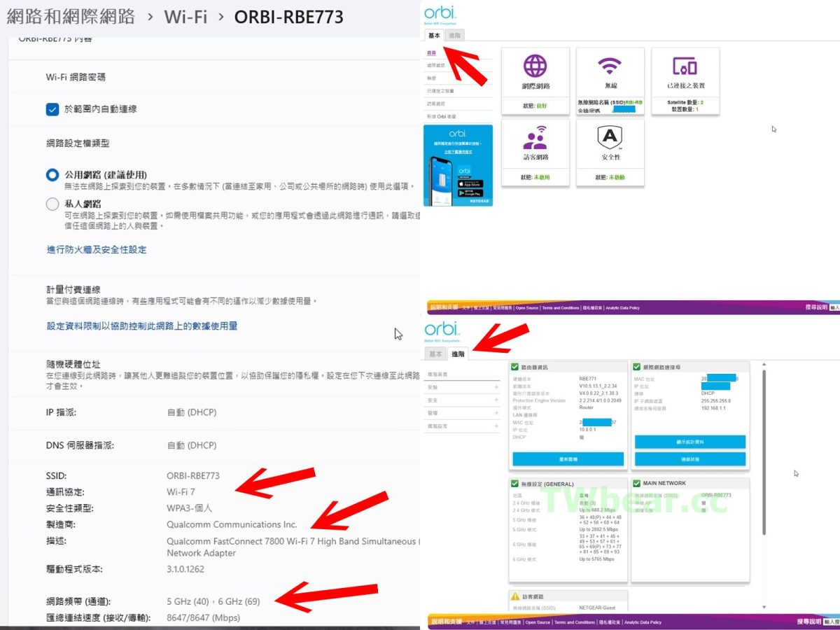
Task: Go to Wi-Fi breadcrumb
Action: tap(185, 16)
